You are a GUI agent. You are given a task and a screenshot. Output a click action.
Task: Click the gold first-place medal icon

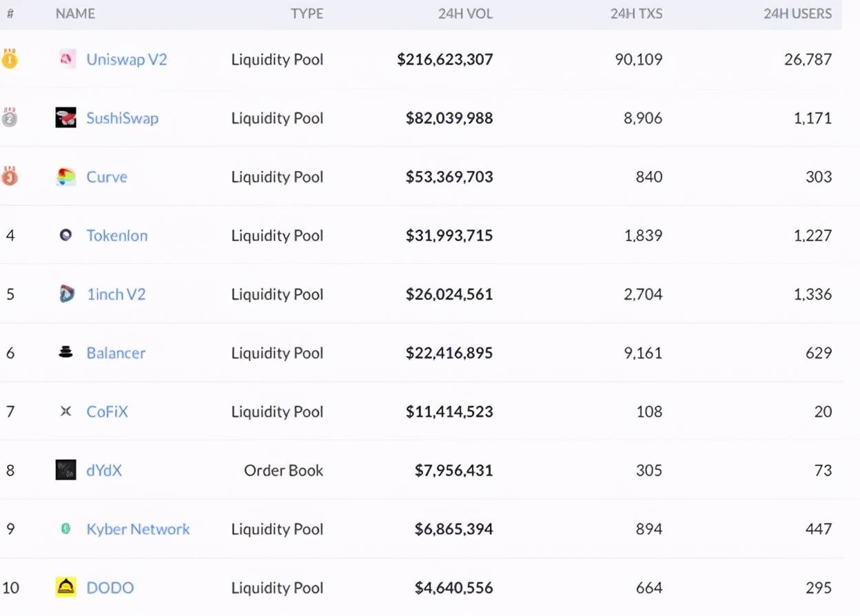(x=10, y=59)
